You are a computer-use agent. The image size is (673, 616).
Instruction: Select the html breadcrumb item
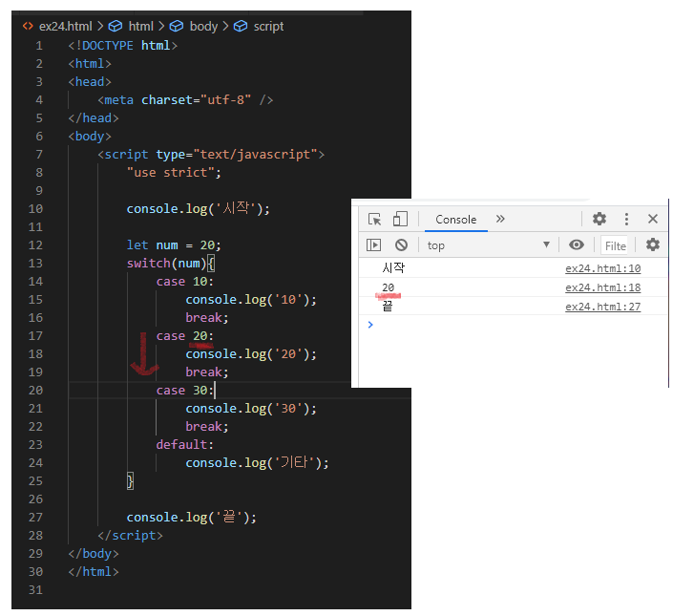point(140,27)
